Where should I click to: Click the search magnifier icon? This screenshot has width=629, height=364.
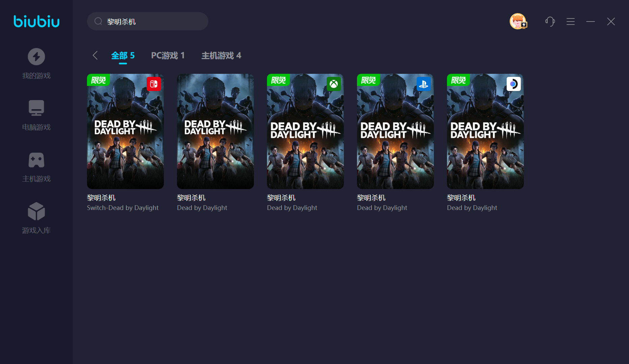[98, 22]
